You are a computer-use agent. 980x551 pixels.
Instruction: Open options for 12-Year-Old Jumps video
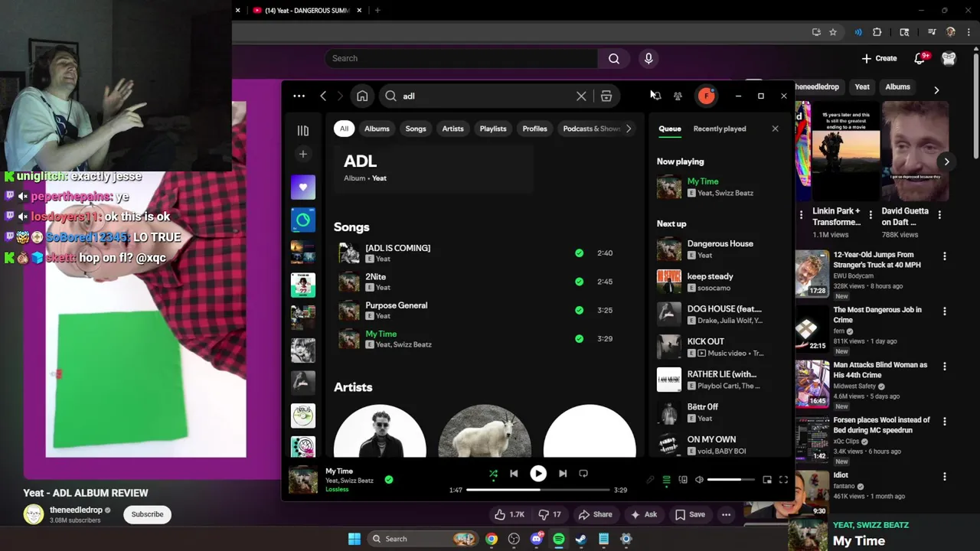pyautogui.click(x=944, y=256)
